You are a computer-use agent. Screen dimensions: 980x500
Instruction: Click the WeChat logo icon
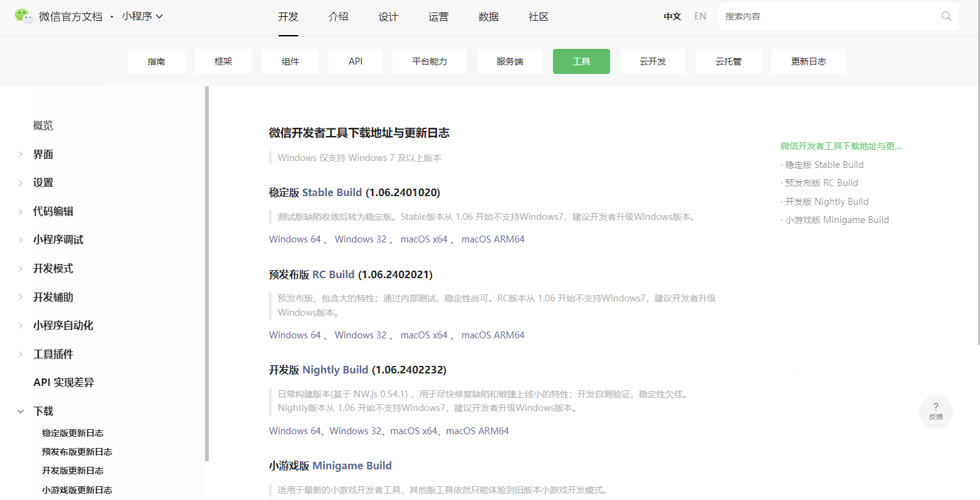[x=24, y=16]
